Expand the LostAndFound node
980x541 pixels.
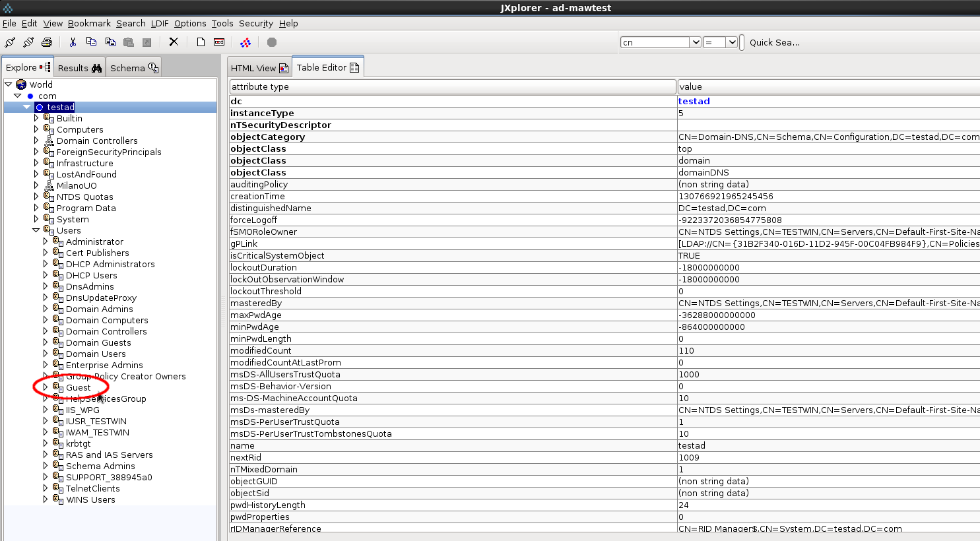tap(36, 174)
